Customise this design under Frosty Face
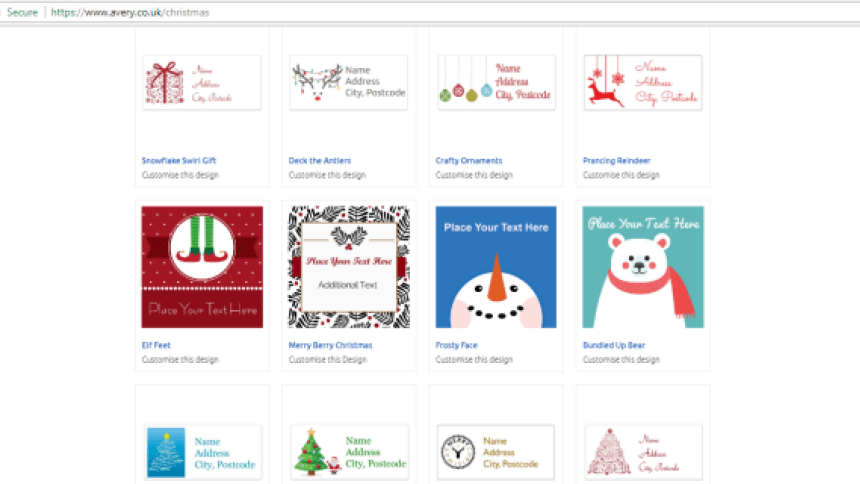 [x=474, y=359]
